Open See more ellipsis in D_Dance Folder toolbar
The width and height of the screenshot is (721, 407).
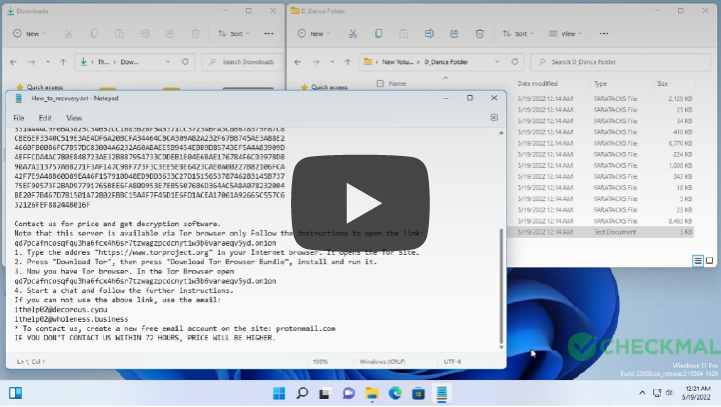pos(604,34)
